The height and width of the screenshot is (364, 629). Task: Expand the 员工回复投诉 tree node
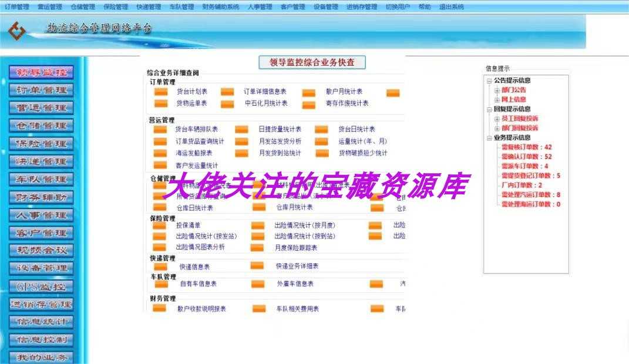pyautogui.click(x=497, y=119)
